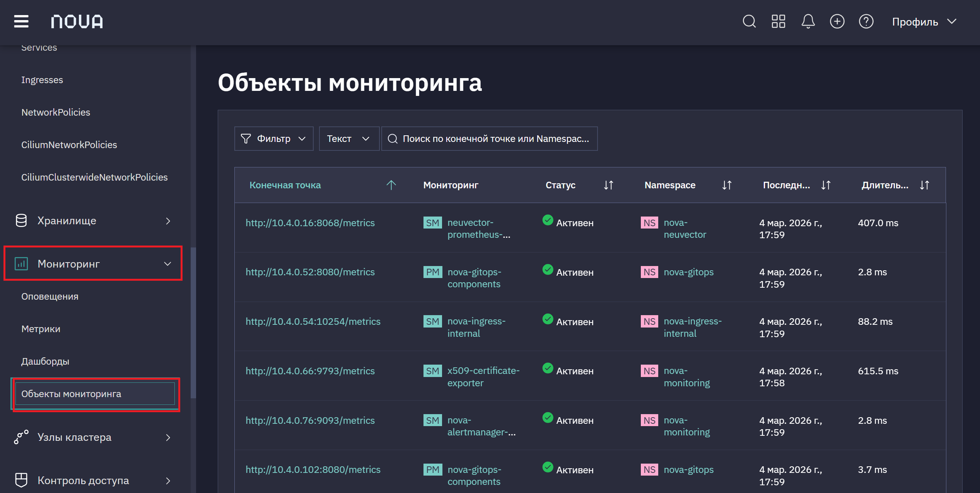The height and width of the screenshot is (493, 980).
Task: Sort by Namespace column arrows
Action: (x=727, y=185)
